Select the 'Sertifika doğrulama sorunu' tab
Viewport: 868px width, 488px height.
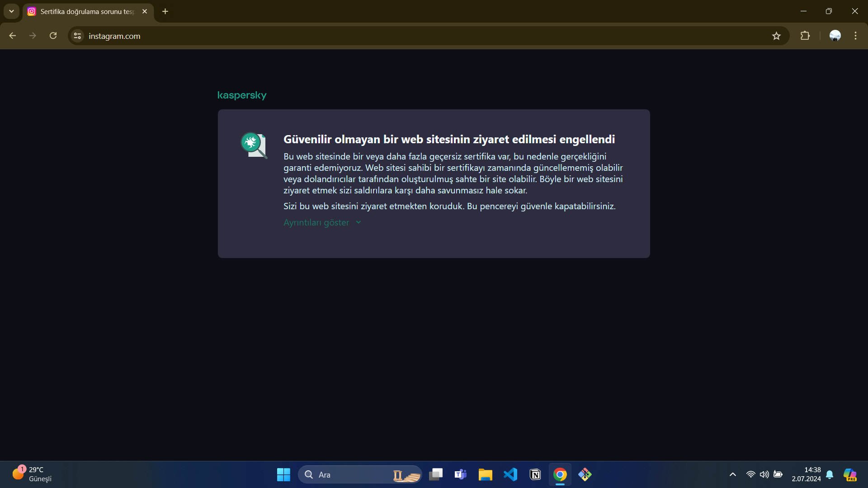click(87, 12)
